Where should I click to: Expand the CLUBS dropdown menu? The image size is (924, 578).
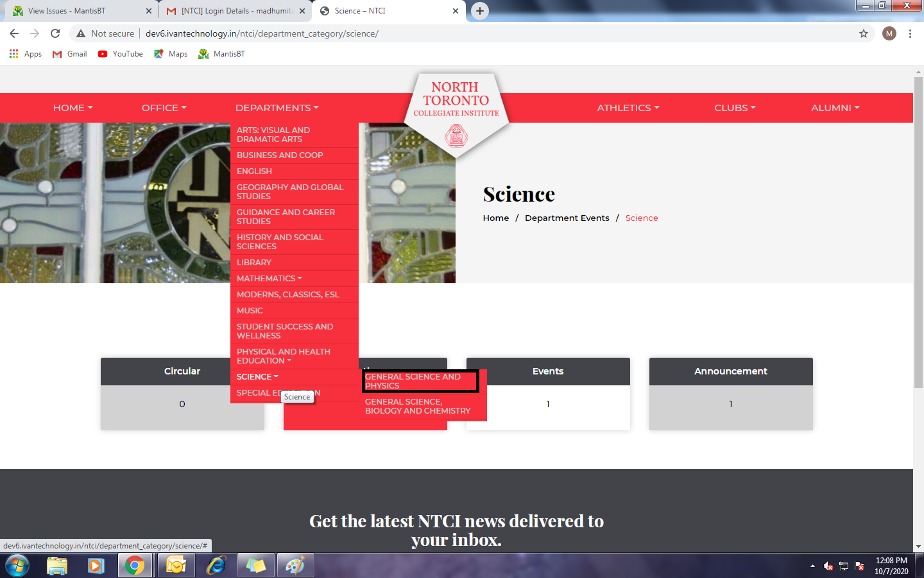[x=735, y=108]
